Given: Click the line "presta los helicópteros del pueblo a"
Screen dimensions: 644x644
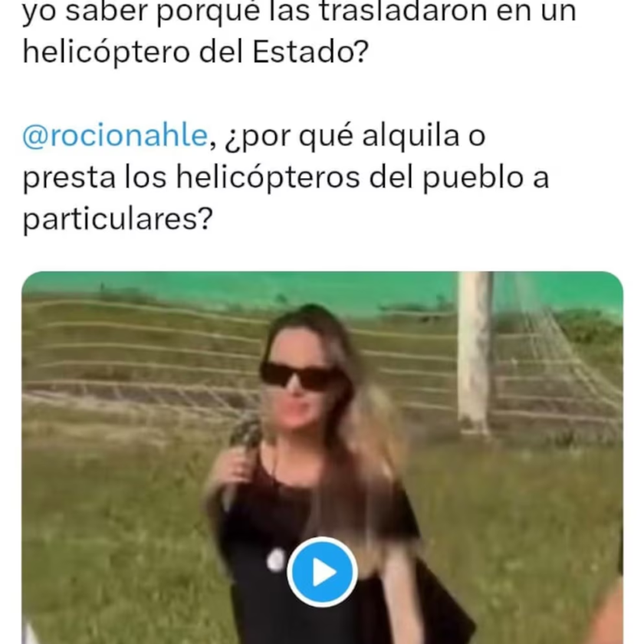Looking at the screenshot, I should (x=285, y=178).
